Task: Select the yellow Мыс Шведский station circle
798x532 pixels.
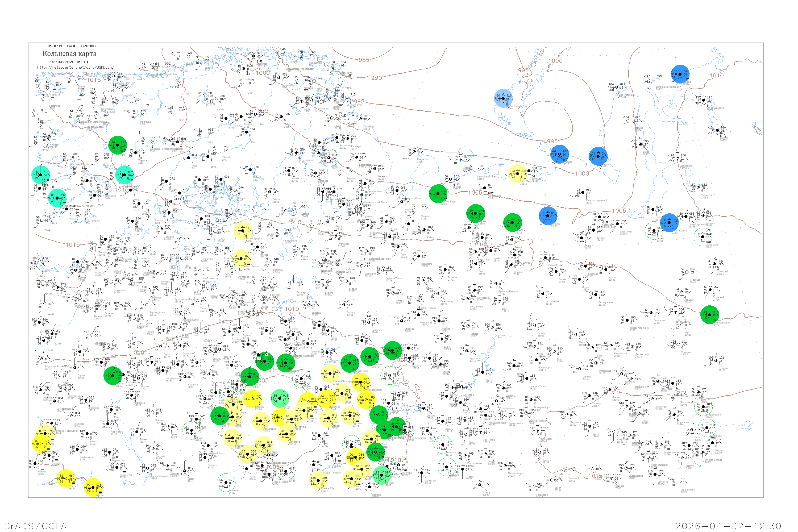Action: click(x=517, y=174)
